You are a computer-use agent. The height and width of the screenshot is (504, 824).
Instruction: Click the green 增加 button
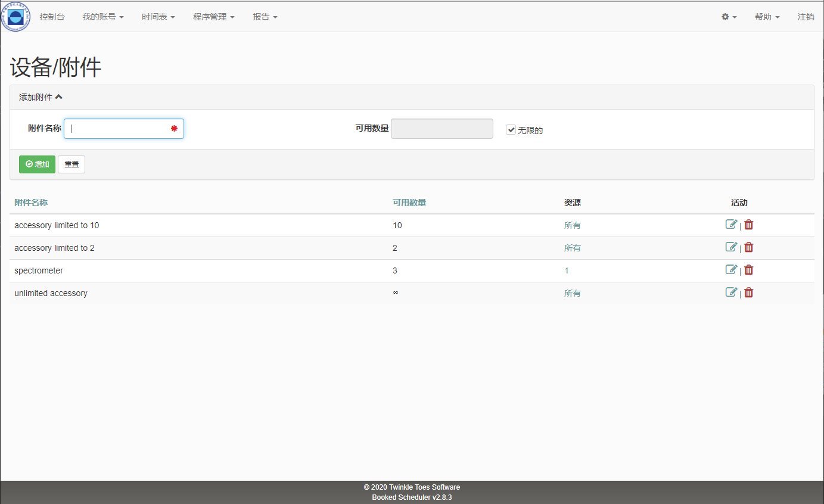[x=37, y=164]
